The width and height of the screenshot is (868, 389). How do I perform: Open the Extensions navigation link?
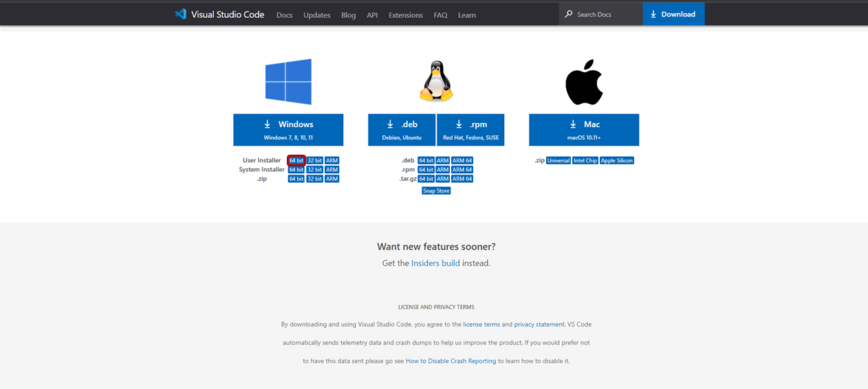pyautogui.click(x=406, y=15)
